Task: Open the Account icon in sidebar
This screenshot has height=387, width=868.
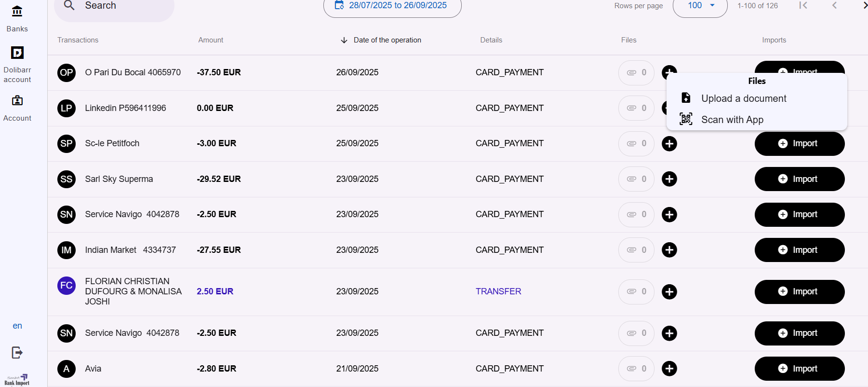Action: pyautogui.click(x=17, y=100)
